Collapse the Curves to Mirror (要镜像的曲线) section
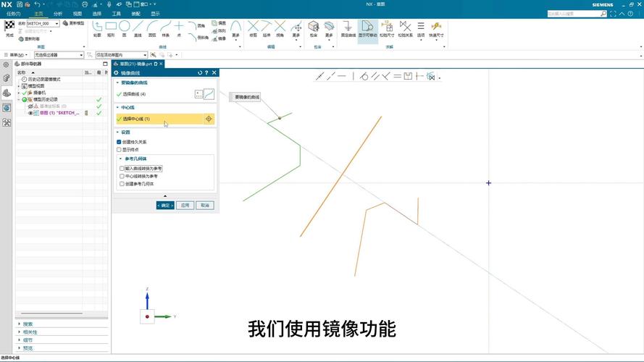This screenshot has width=644, height=362. tap(117, 83)
